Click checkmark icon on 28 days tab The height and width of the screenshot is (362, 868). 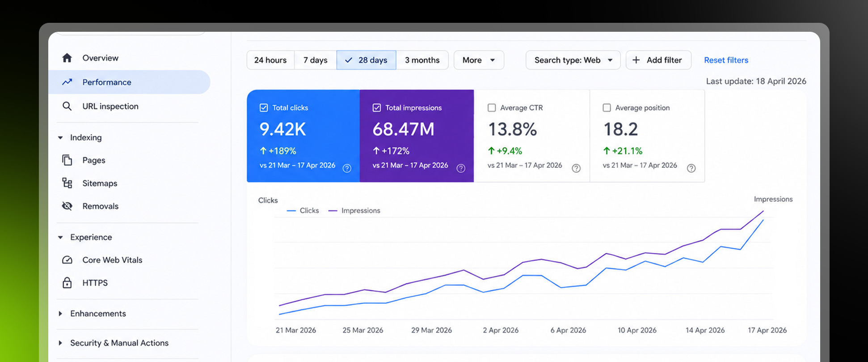click(x=349, y=60)
